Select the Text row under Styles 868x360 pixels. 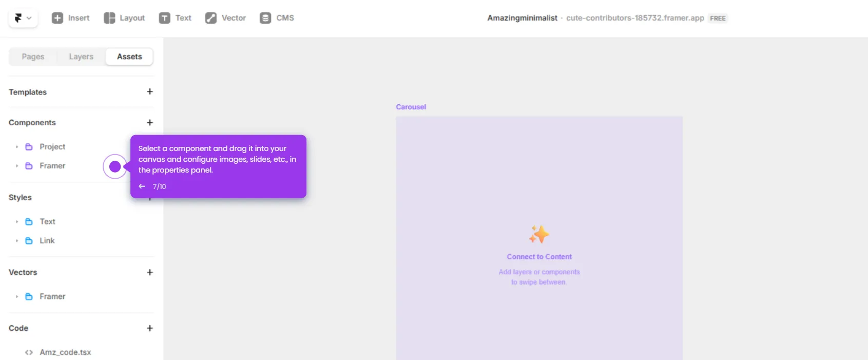click(47, 222)
